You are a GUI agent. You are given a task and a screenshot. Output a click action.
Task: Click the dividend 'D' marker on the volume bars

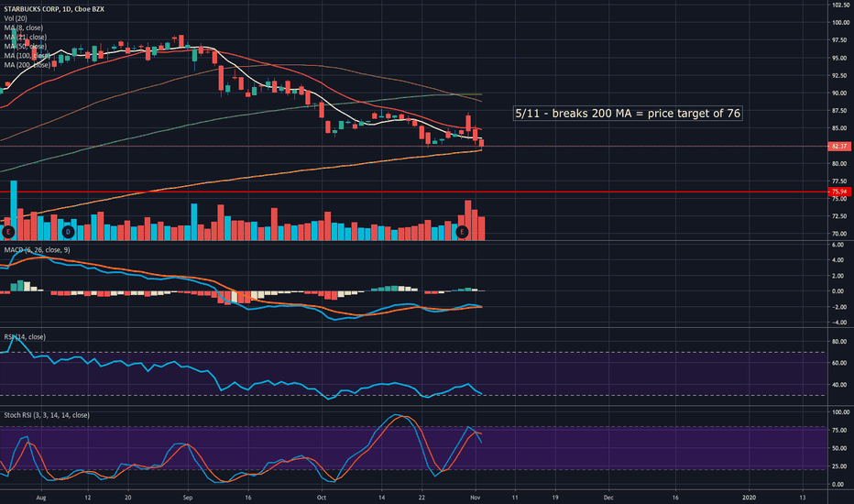coord(68,232)
